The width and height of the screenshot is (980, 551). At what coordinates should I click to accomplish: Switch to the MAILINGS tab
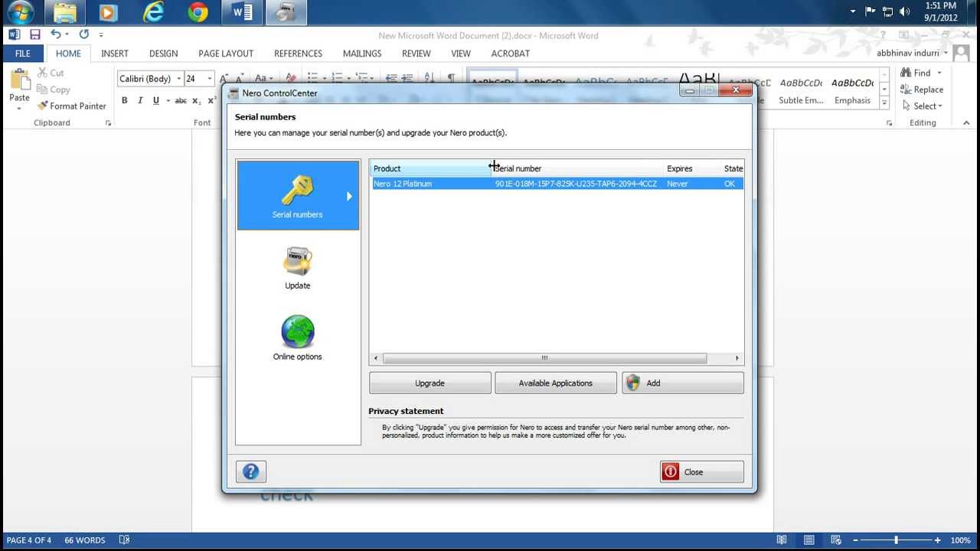click(362, 54)
